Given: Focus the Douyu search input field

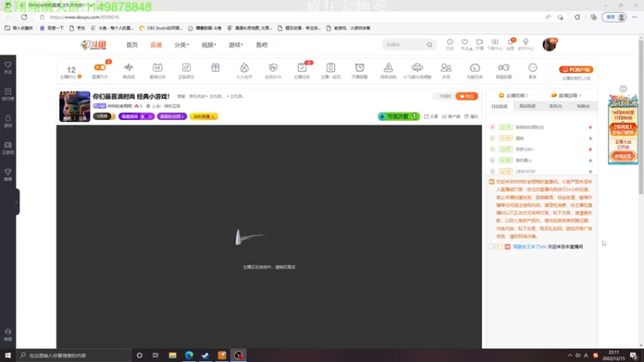Looking at the screenshot, I should [405, 45].
